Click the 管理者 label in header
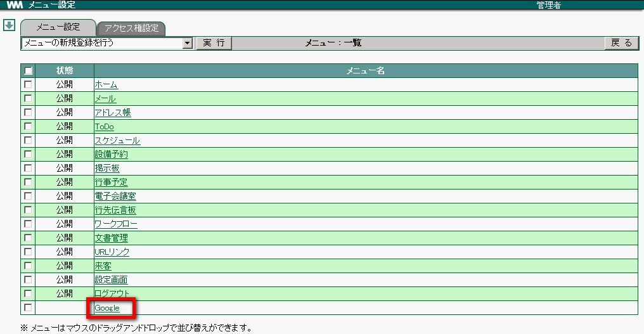The height and width of the screenshot is (334, 644). click(x=549, y=5)
